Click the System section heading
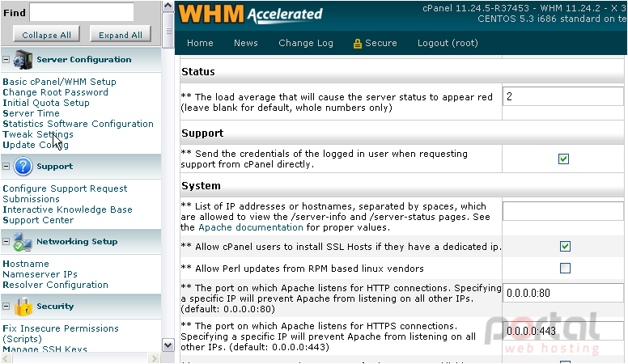The height and width of the screenshot is (364, 628). [x=201, y=186]
